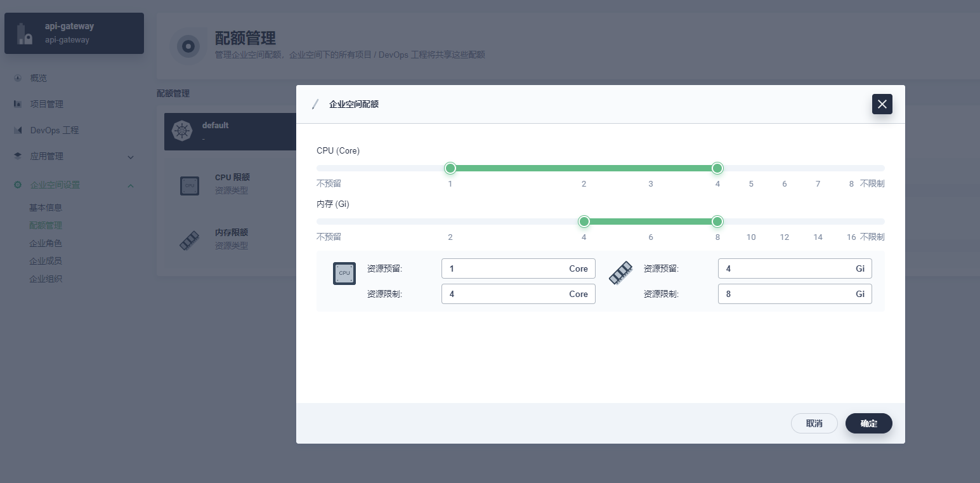This screenshot has height=483, width=980.
Task: Click memory scale mark 12
Action: (x=785, y=237)
